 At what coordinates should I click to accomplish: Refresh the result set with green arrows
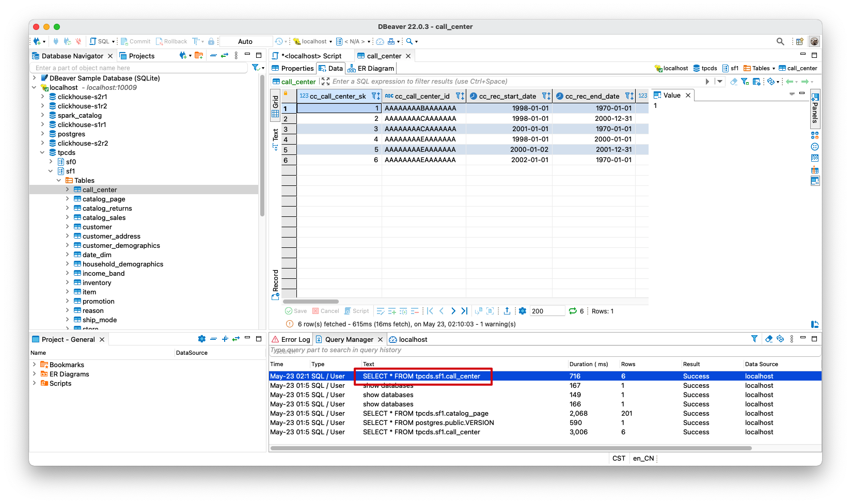(x=573, y=311)
